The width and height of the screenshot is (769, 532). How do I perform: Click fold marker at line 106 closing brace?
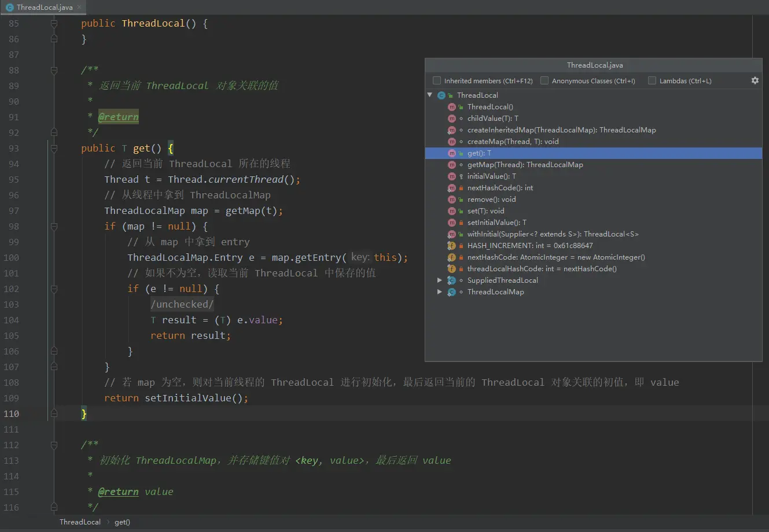[x=54, y=351]
